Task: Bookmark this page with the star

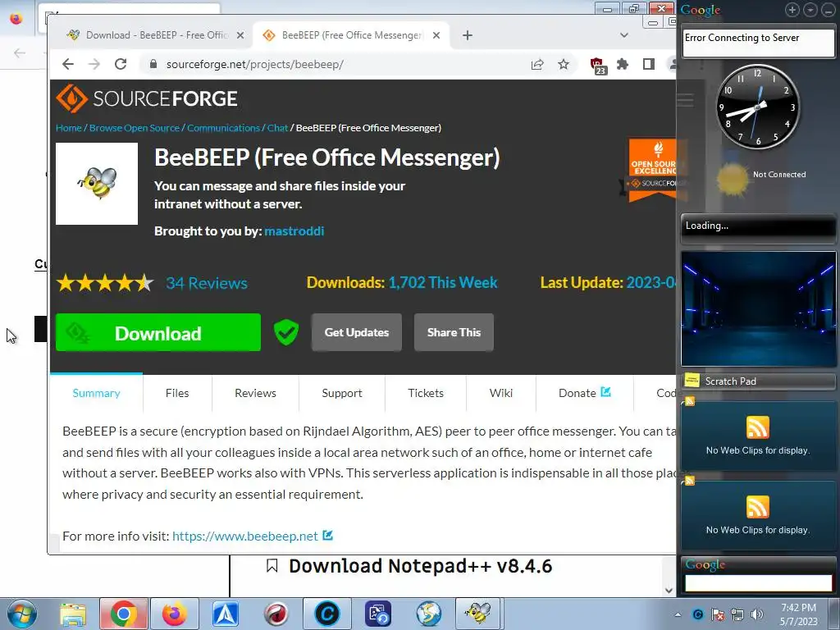Action: pyautogui.click(x=563, y=64)
